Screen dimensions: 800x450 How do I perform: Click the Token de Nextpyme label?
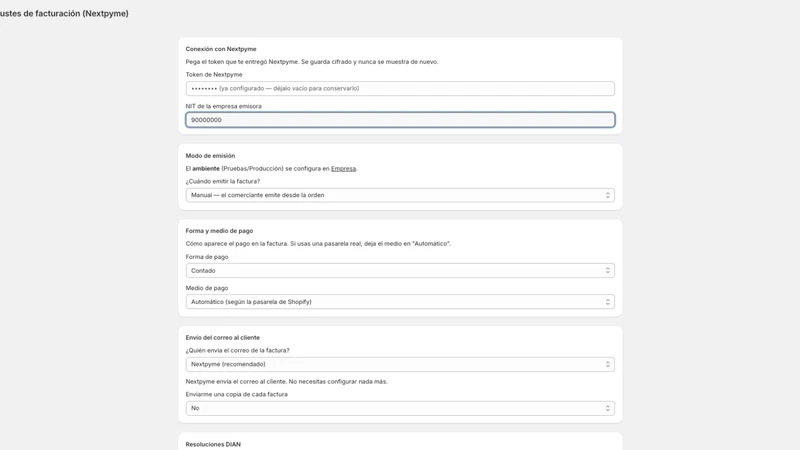tap(214, 74)
